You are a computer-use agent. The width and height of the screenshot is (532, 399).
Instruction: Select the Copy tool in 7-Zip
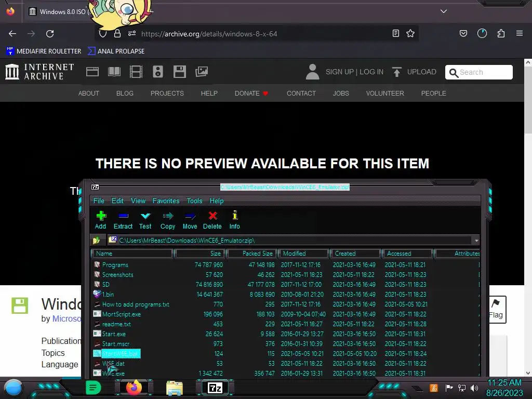pos(168,220)
